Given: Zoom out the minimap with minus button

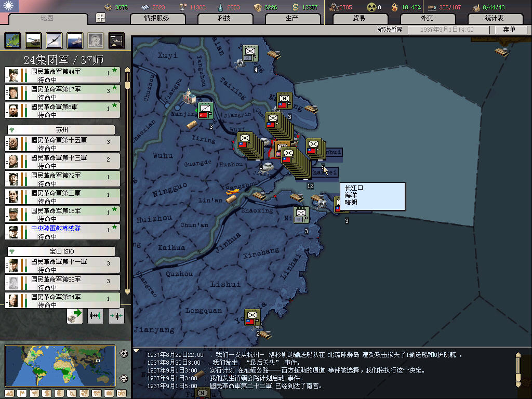Looking at the screenshot, I should [124, 378].
